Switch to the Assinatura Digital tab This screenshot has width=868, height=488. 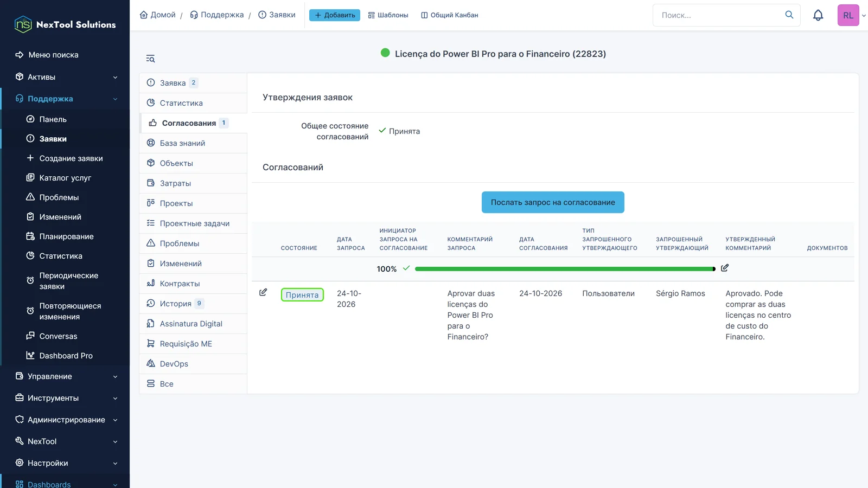point(193,324)
